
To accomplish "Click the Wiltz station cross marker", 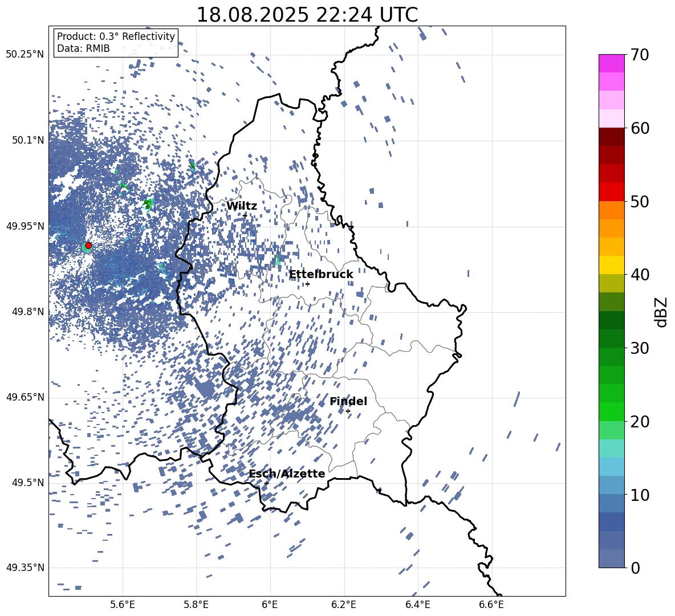I will pyautogui.click(x=245, y=215).
